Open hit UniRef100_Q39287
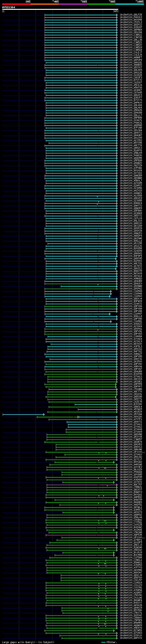 pos(131,27)
